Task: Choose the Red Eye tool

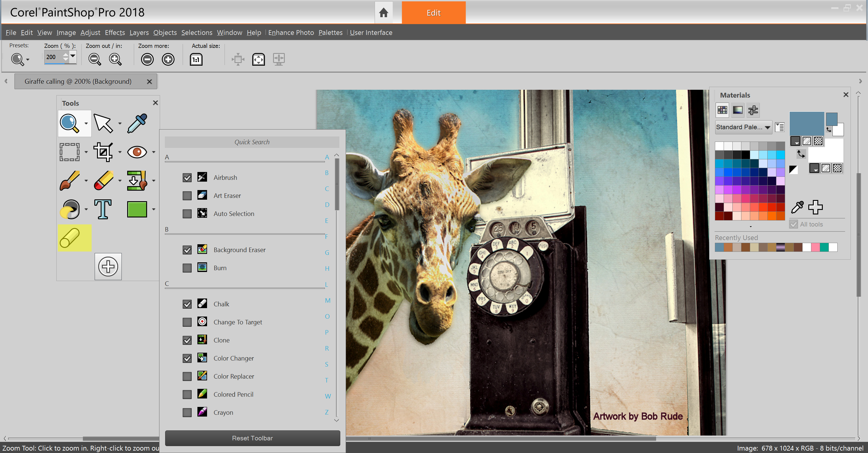Action: point(137,152)
